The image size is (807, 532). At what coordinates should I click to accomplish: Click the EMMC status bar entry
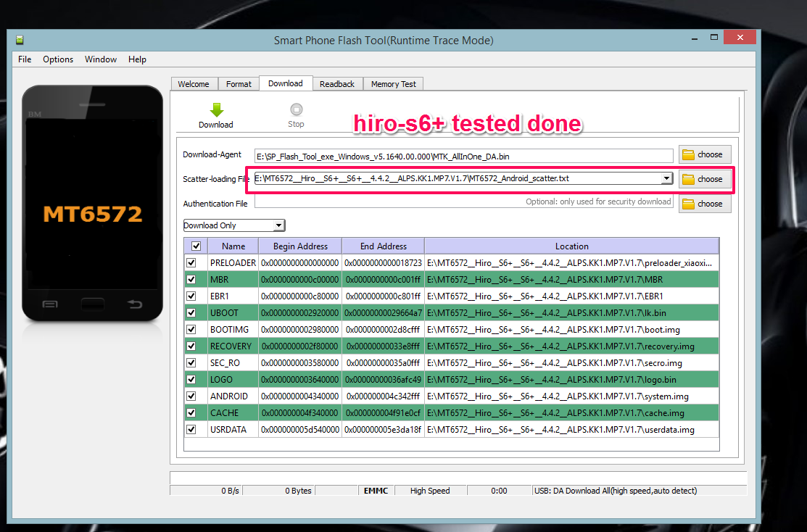point(376,491)
